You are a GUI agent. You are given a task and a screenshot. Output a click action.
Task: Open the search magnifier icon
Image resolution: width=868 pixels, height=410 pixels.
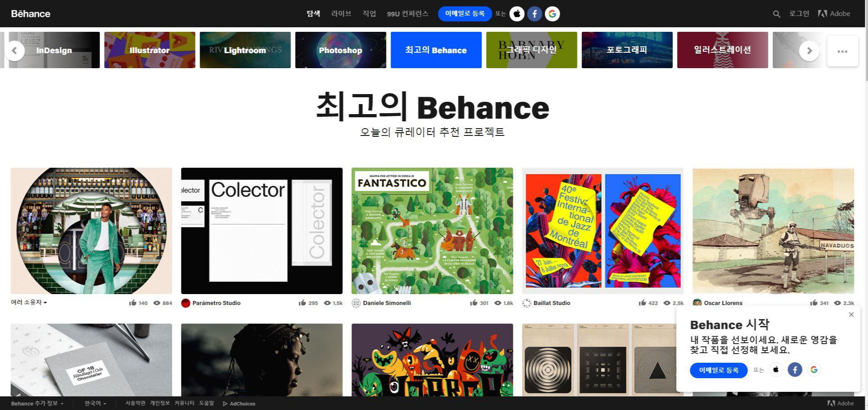click(x=777, y=14)
